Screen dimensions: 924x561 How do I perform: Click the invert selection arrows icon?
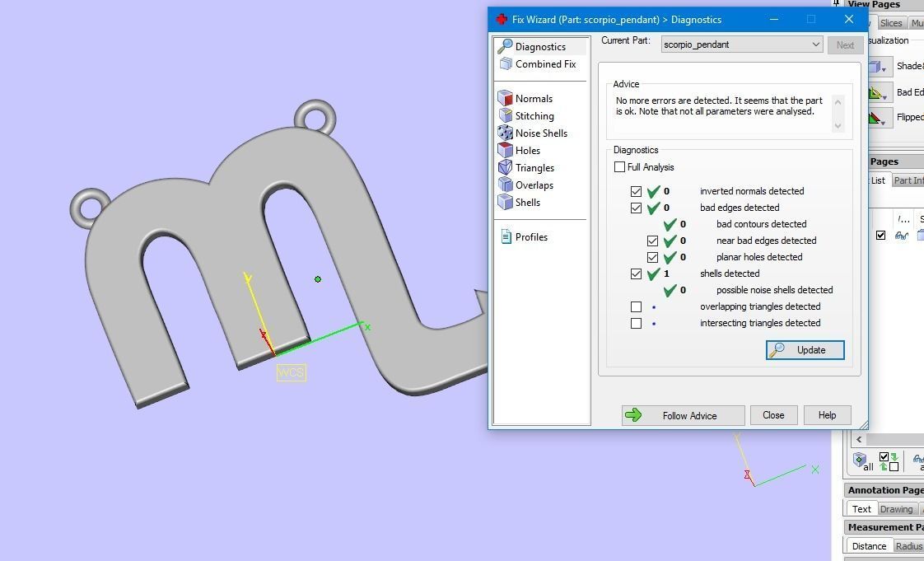click(889, 461)
